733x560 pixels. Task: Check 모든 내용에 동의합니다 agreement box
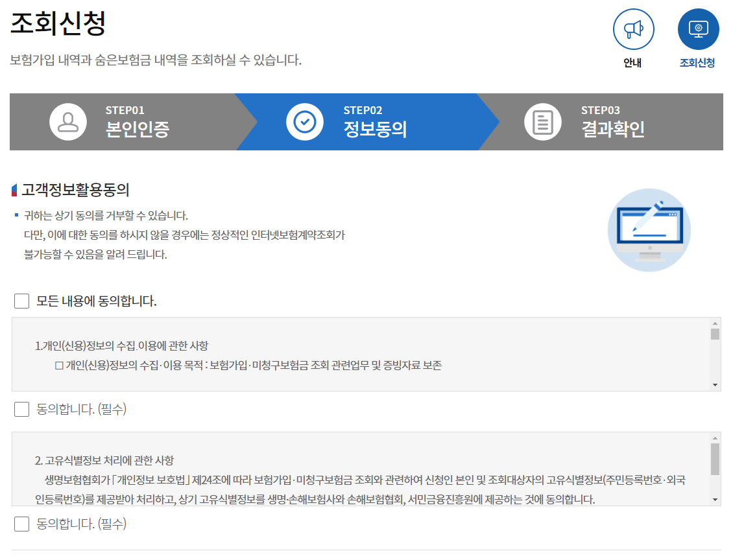point(20,300)
